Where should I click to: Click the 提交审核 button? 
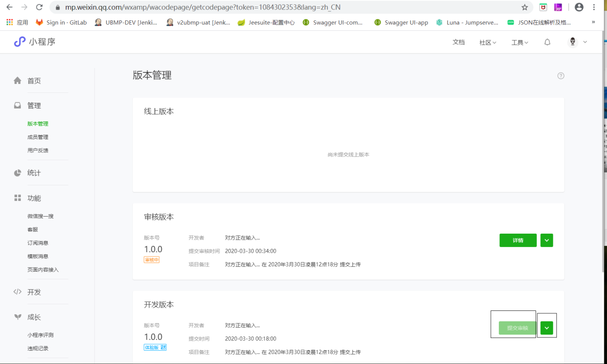pyautogui.click(x=517, y=328)
